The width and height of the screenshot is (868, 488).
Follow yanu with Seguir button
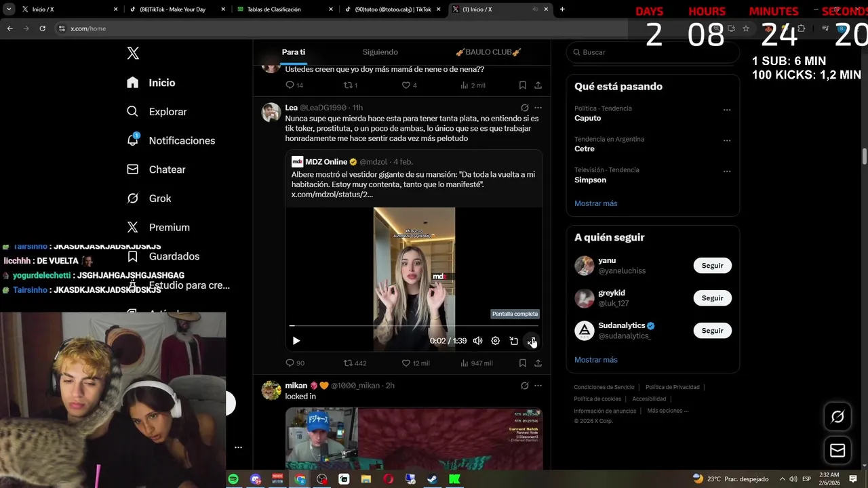[x=712, y=266]
